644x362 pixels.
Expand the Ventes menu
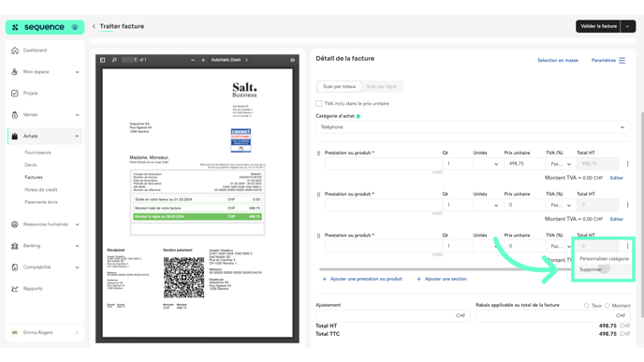[77, 115]
